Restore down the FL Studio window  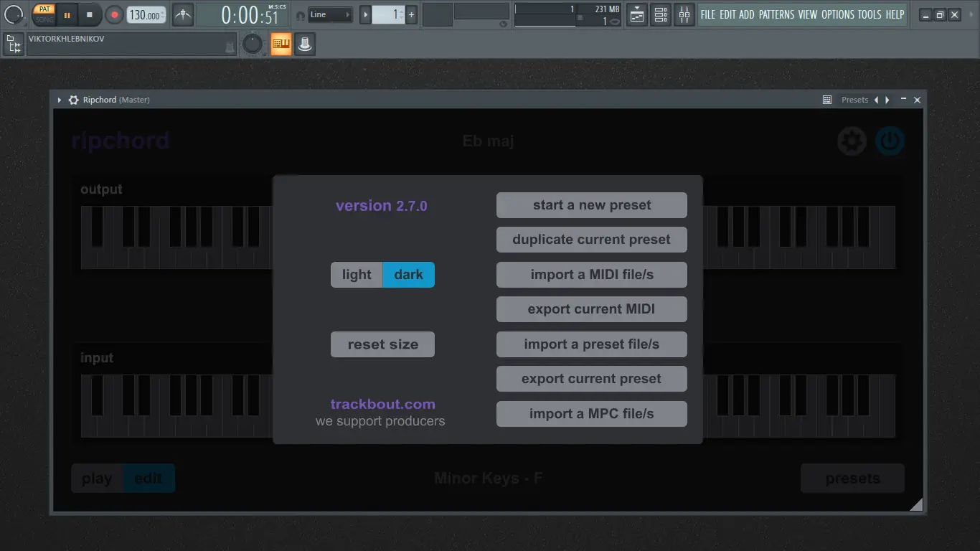[940, 14]
